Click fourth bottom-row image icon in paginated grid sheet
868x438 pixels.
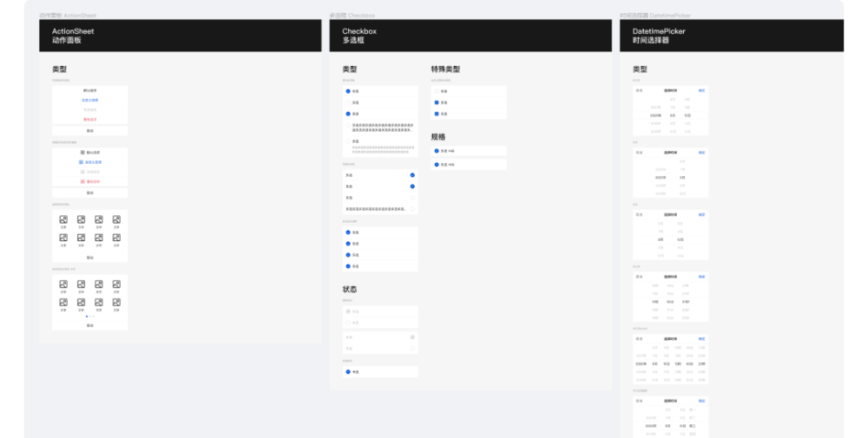pos(116,303)
